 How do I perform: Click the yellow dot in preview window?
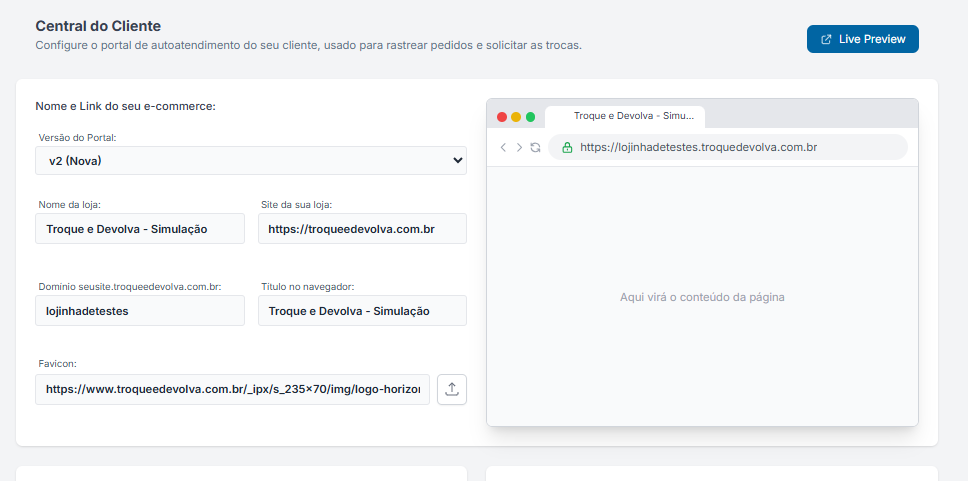point(516,117)
